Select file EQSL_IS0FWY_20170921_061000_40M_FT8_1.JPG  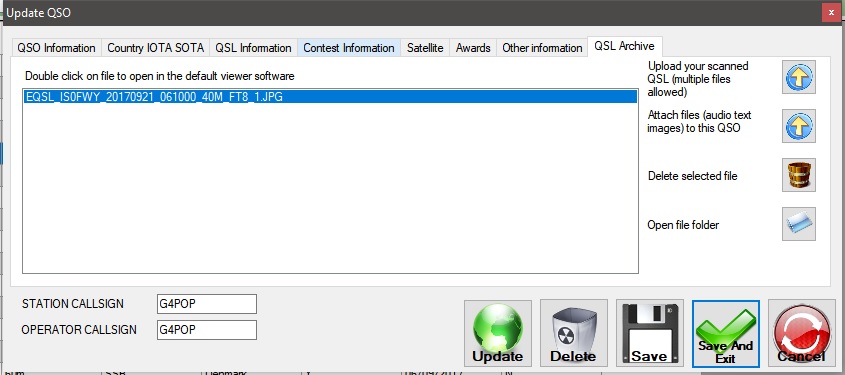[330, 97]
